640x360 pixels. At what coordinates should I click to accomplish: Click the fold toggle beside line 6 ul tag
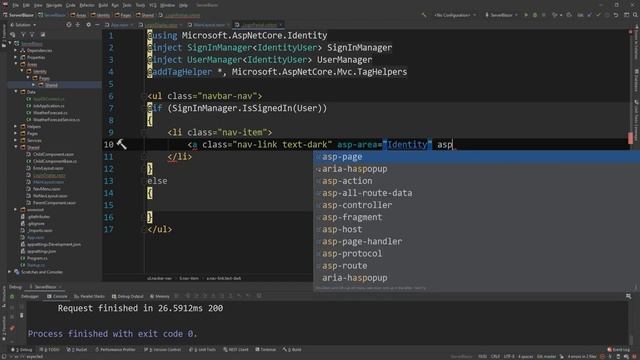click(144, 96)
